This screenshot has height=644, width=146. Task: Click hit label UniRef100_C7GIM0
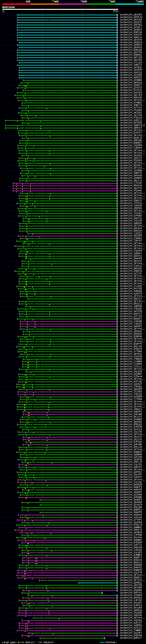tap(131, 183)
